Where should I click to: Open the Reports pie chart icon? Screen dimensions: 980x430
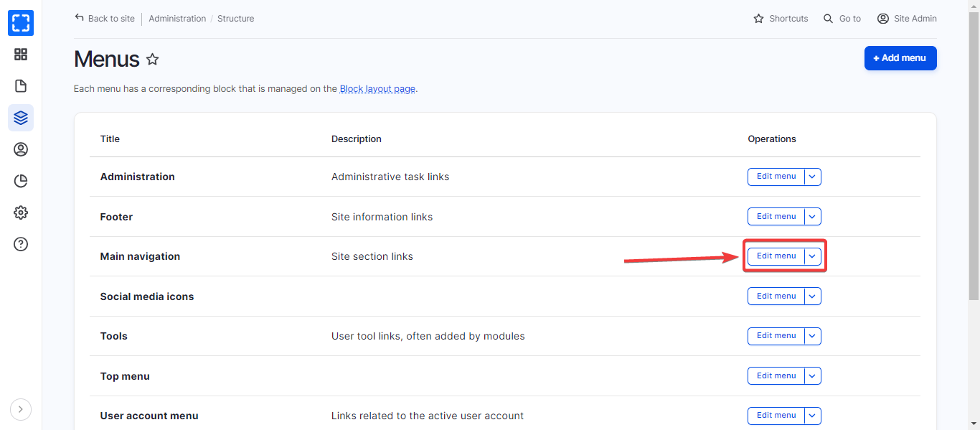(x=21, y=181)
